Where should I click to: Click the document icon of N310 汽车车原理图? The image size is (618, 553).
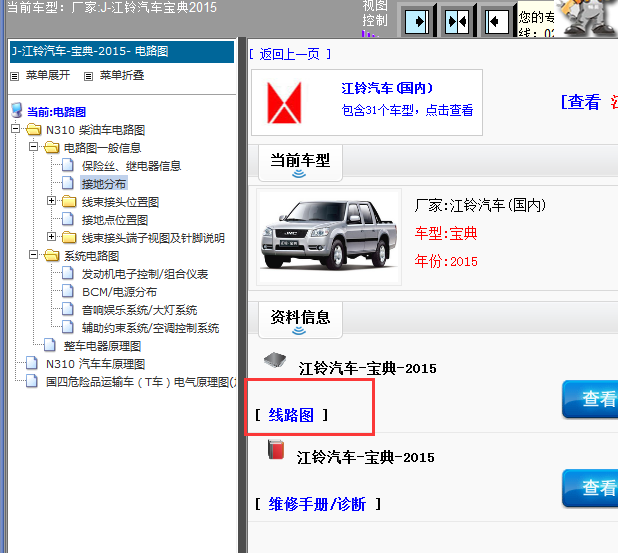32,363
